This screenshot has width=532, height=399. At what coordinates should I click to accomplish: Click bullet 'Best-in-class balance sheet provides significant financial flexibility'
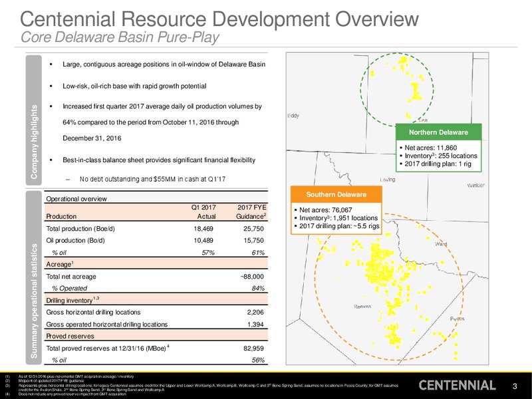point(159,160)
